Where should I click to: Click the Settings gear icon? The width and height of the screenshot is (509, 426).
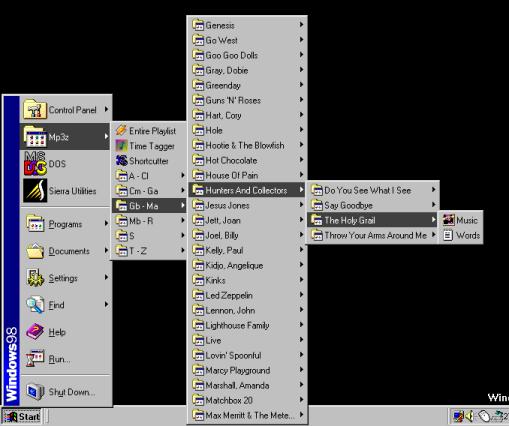pyautogui.click(x=35, y=278)
